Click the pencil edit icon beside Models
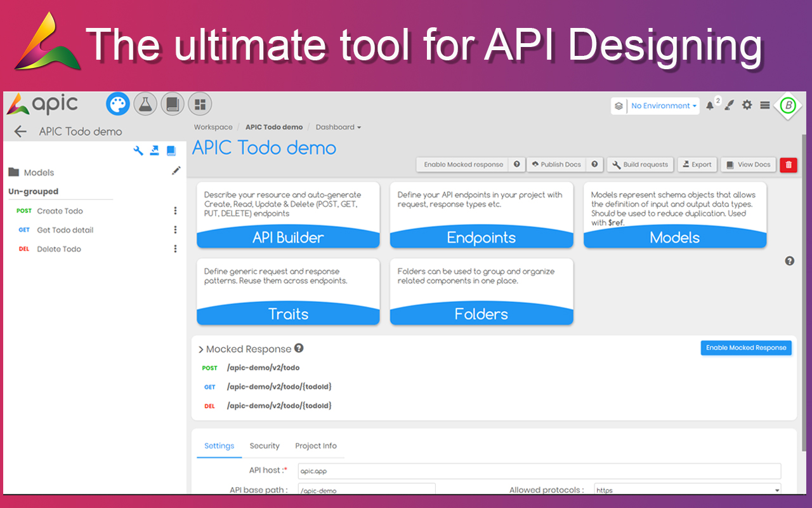The image size is (812, 508). [176, 171]
